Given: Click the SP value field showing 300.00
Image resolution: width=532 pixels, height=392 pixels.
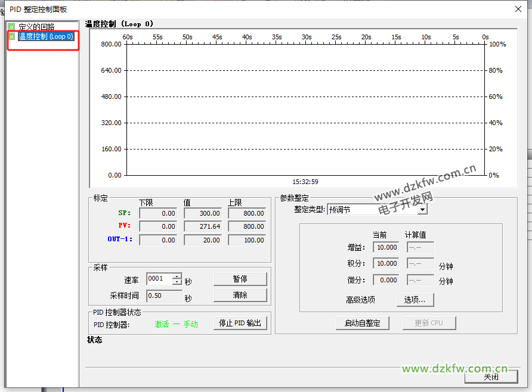Looking at the screenshot, I should [x=202, y=213].
